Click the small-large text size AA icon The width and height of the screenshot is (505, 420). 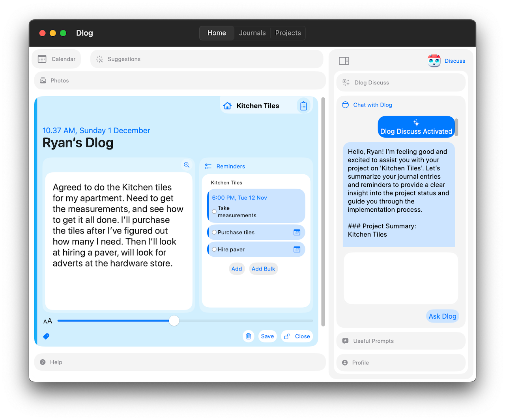[48, 321]
